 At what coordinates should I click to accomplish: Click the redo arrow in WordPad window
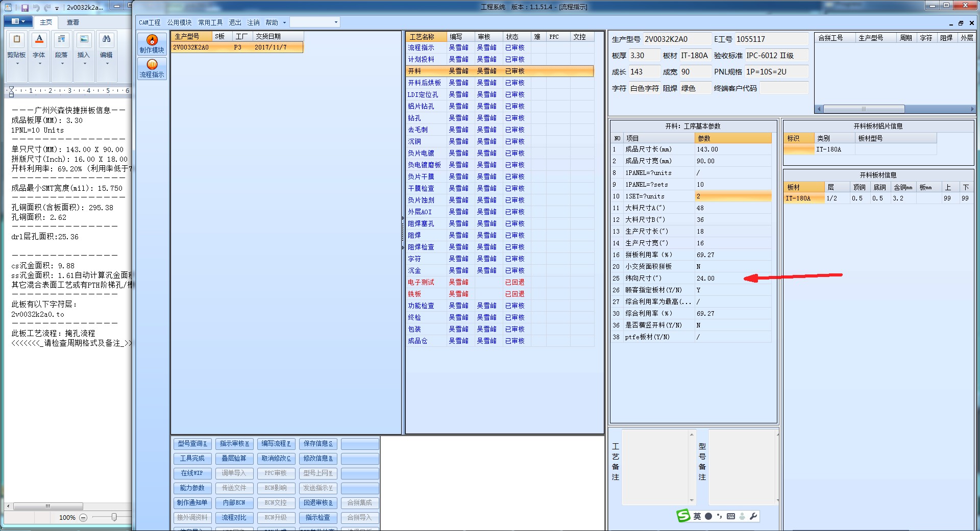pos(47,8)
